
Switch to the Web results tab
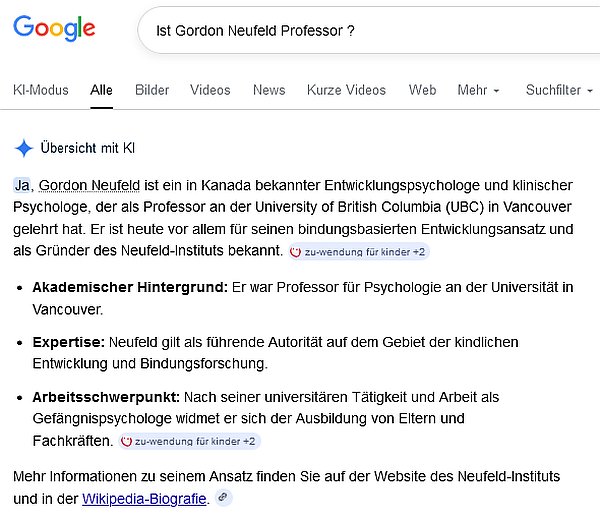click(422, 90)
